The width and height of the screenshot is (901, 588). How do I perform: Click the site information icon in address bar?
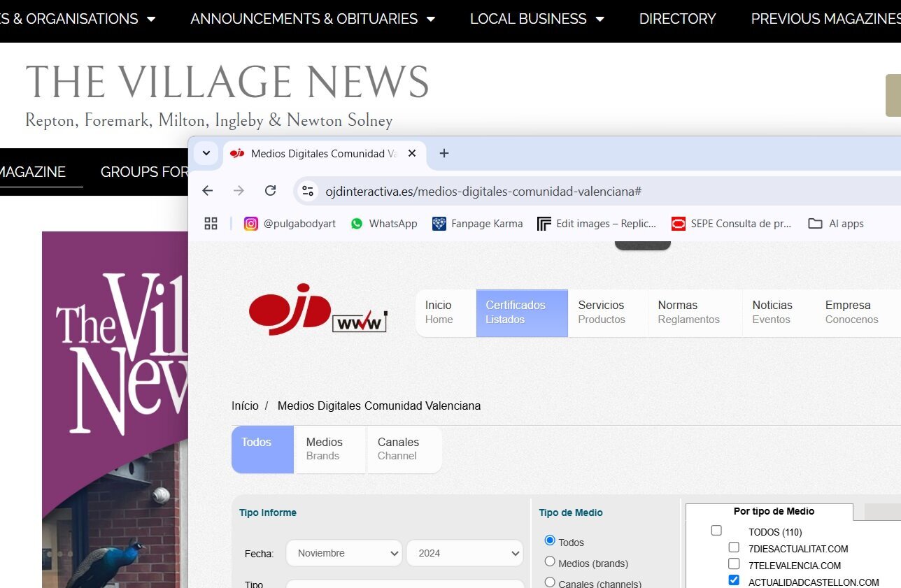coord(308,191)
